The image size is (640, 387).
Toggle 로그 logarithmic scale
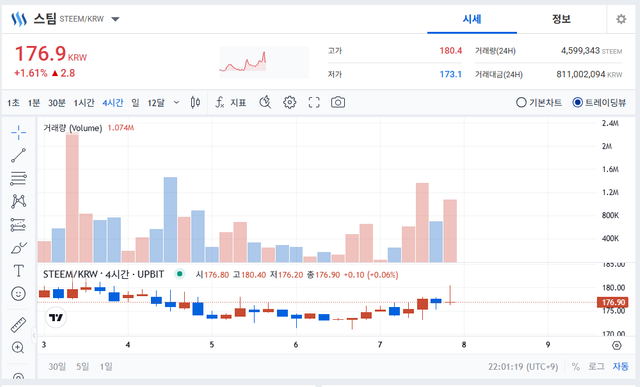point(596,367)
